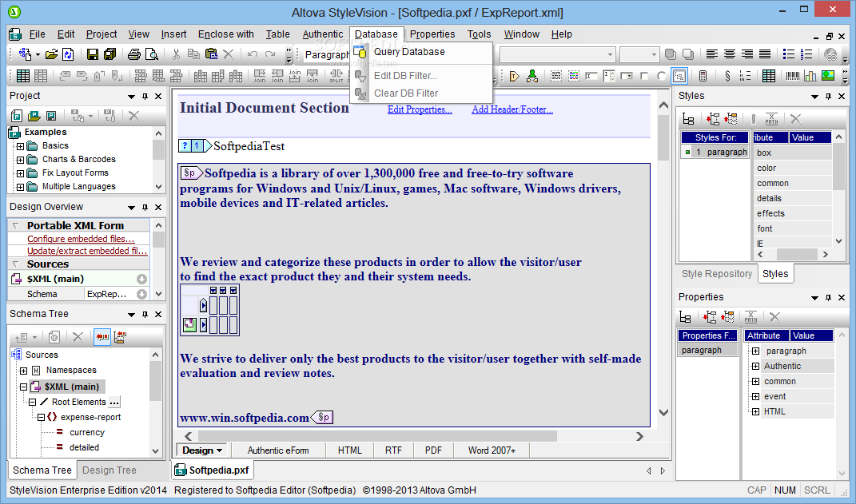
Task: Save the design with the floppy disk icon
Action: coord(93,54)
